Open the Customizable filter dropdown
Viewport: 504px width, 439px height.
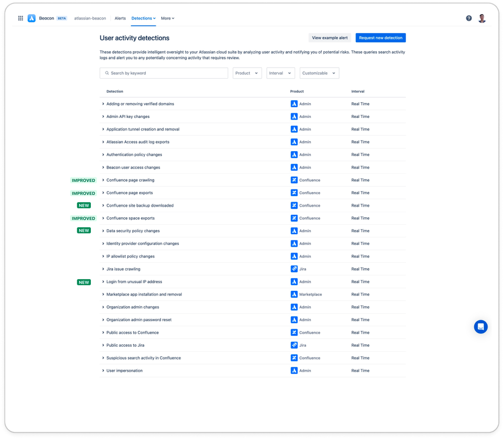click(x=319, y=73)
